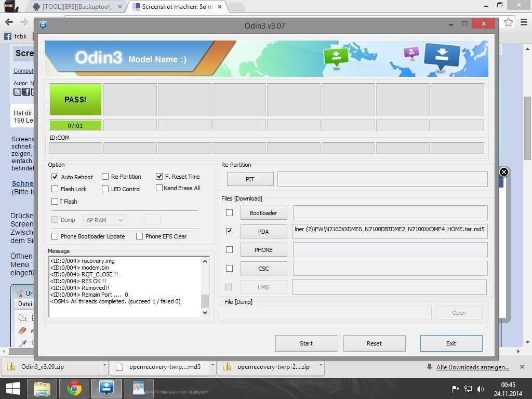Click the Start button in Odin3
The width and height of the screenshot is (532, 399).
click(307, 343)
